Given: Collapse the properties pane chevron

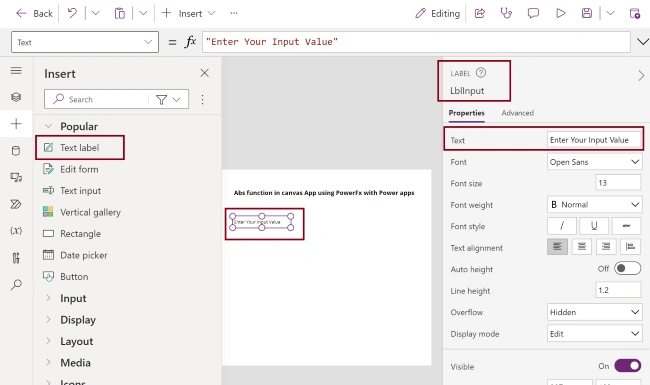Looking at the screenshot, I should point(641,75).
